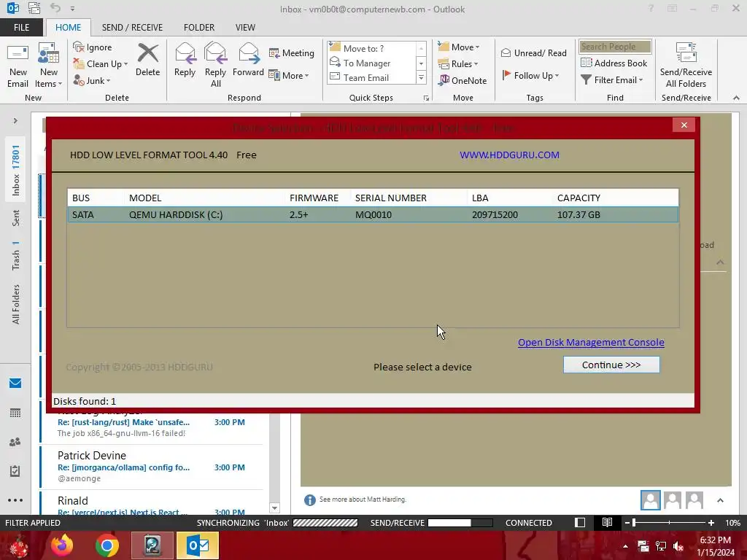Switch to the VIEW tab
Image resolution: width=747 pixels, height=560 pixels.
[x=245, y=28]
